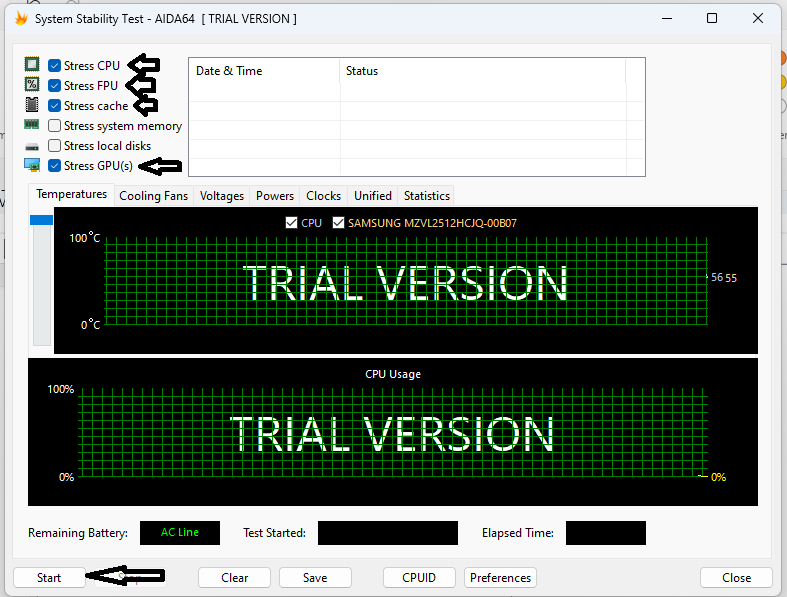
Task: Click the 55 temperature reading
Action: coord(731,278)
